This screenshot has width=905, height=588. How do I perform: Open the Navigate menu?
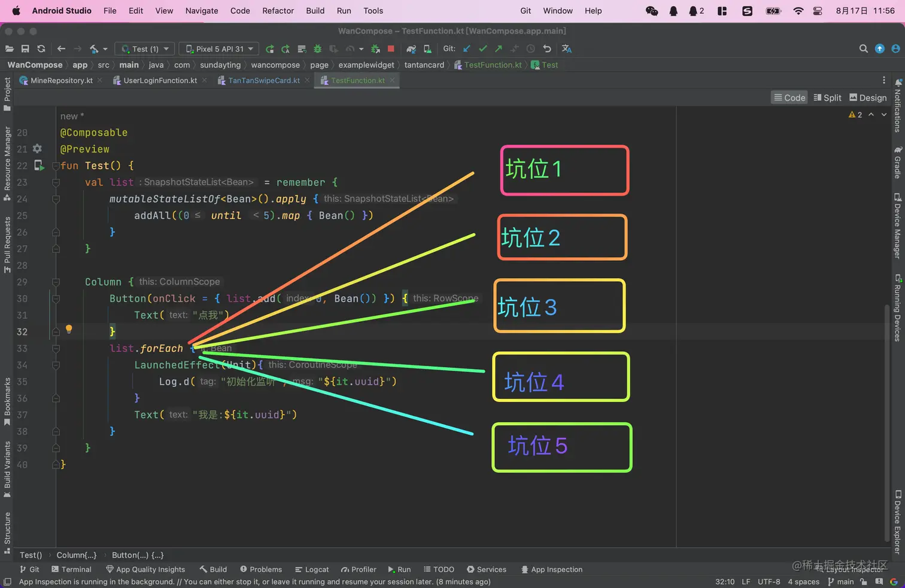pyautogui.click(x=202, y=11)
